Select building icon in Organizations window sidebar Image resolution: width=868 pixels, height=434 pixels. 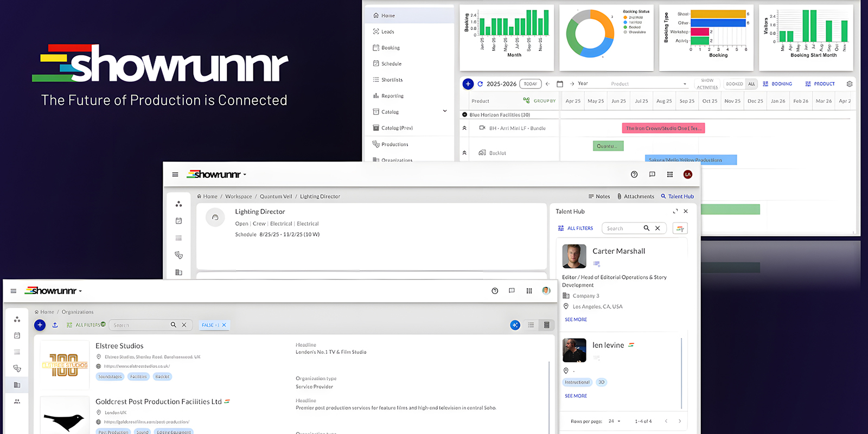click(17, 385)
